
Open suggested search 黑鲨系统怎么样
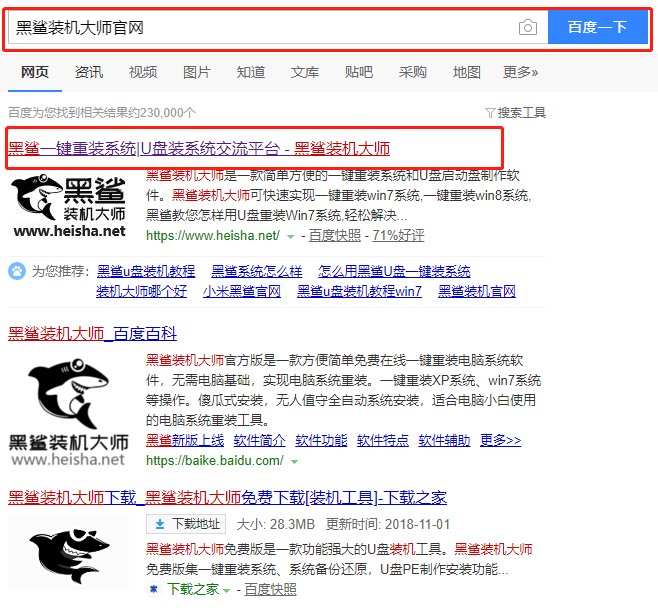(x=257, y=272)
